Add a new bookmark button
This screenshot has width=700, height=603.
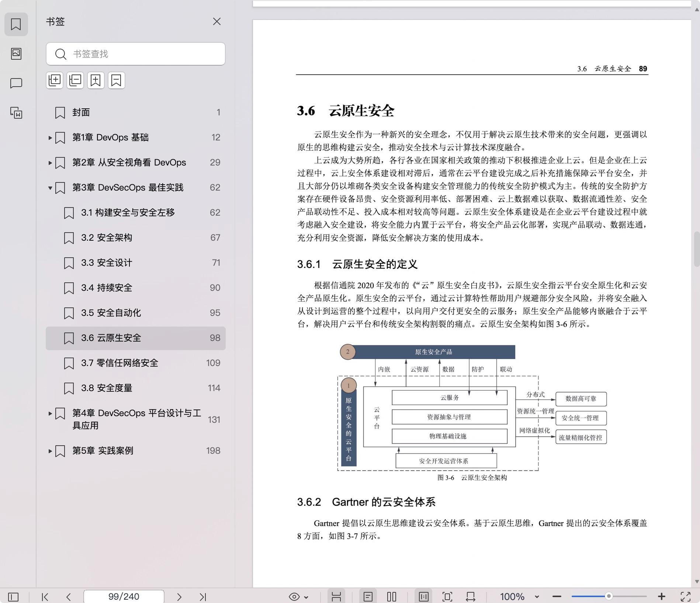click(x=96, y=80)
